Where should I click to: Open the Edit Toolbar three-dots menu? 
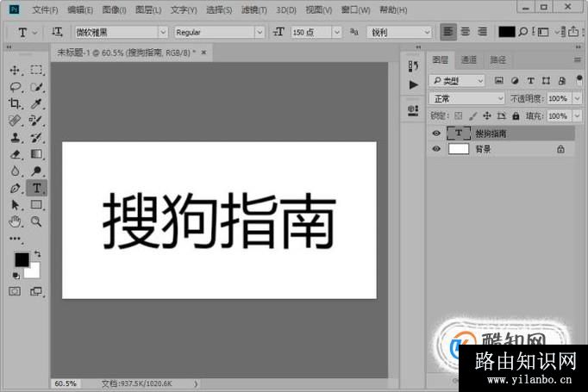click(15, 239)
